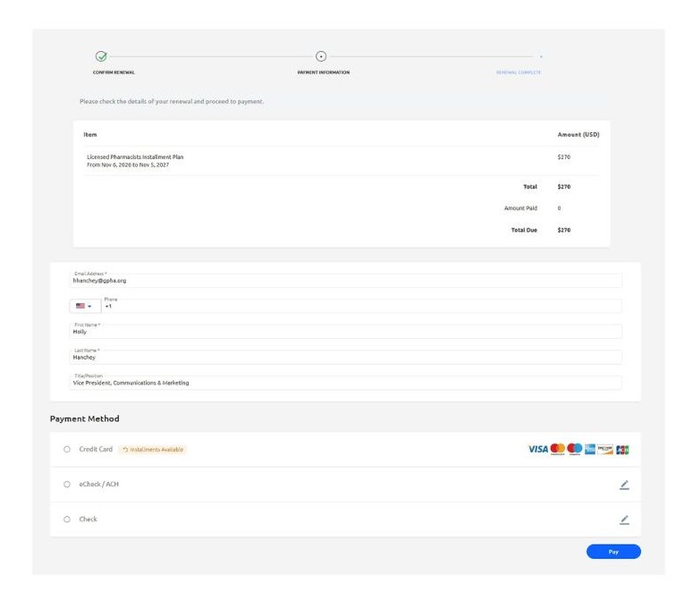Select the Credit Card payment option

[67, 449]
